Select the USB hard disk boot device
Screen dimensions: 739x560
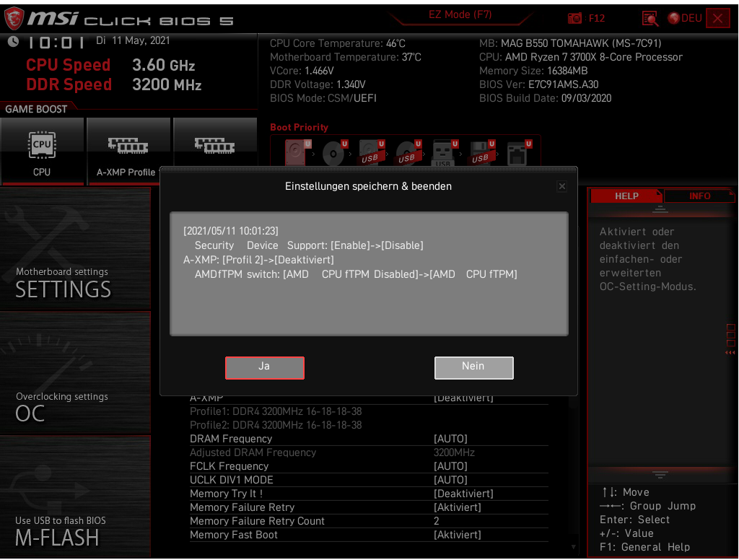coord(372,152)
